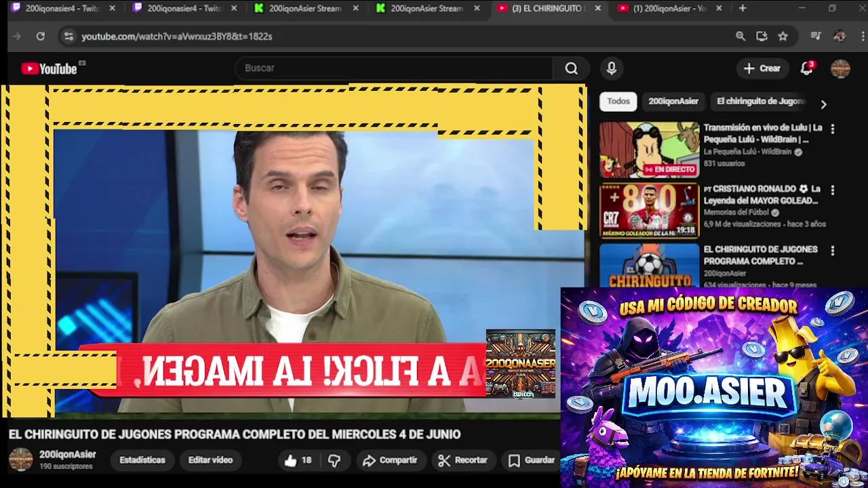Viewport: 868px width, 488px height.
Task: Open 'Transmisión en vivo de Lulu' title
Action: [763, 134]
